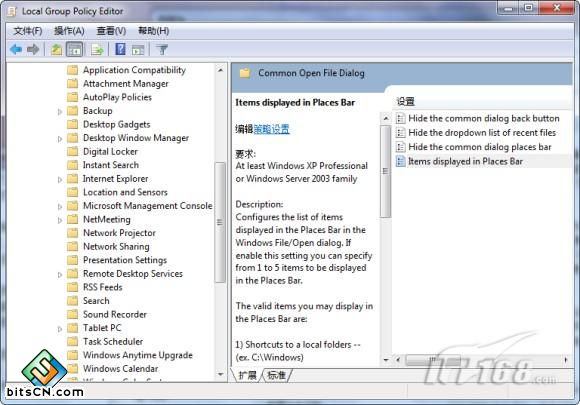Open the 查看(V) menu
The width and height of the screenshot is (580, 405).
pos(111,31)
